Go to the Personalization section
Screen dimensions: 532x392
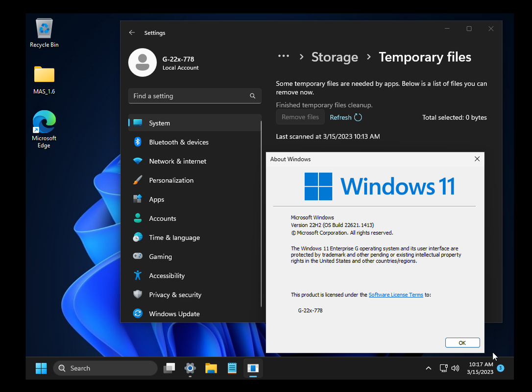pos(195,180)
